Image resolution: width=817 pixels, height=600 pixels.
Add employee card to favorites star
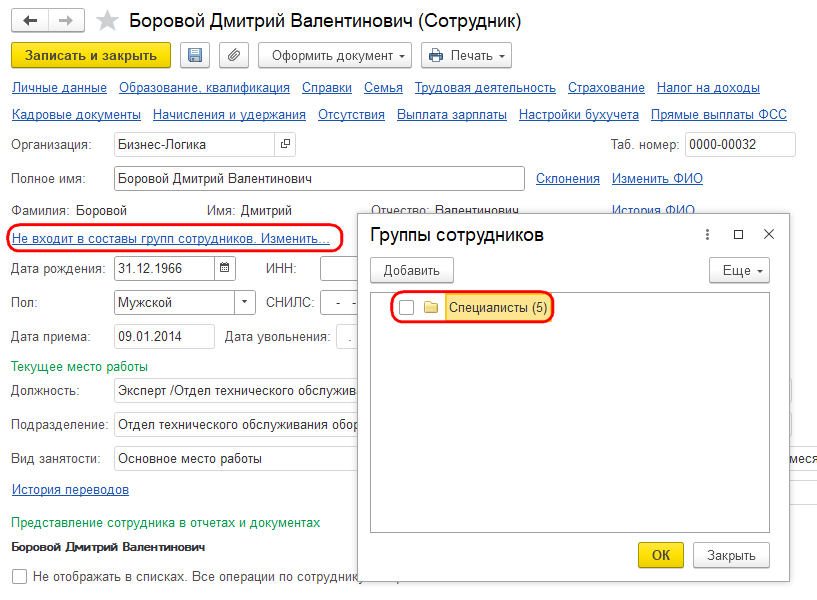point(107,21)
